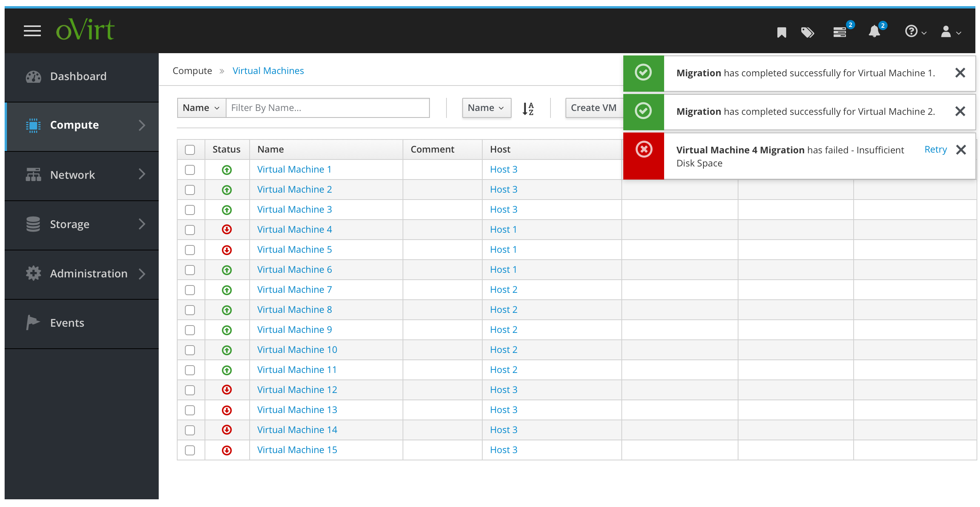This screenshot has height=507, width=980.
Task: Open the Name sort dropdown
Action: point(485,107)
